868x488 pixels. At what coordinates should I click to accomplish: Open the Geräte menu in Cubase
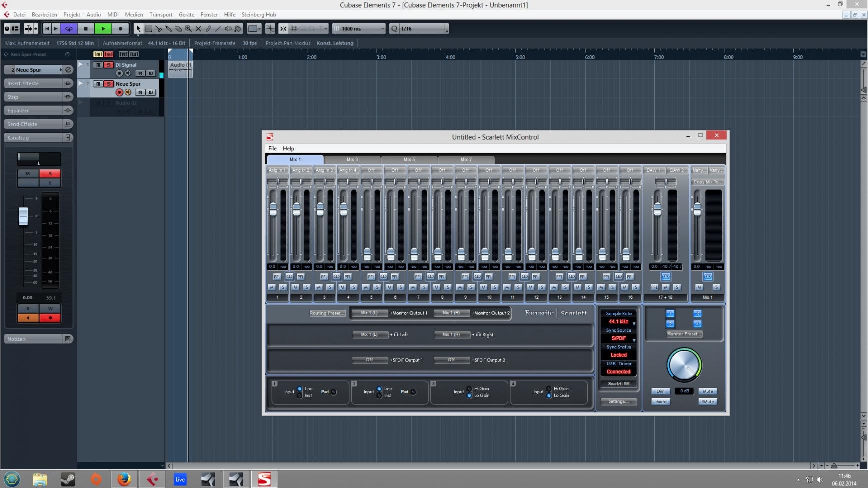click(186, 15)
